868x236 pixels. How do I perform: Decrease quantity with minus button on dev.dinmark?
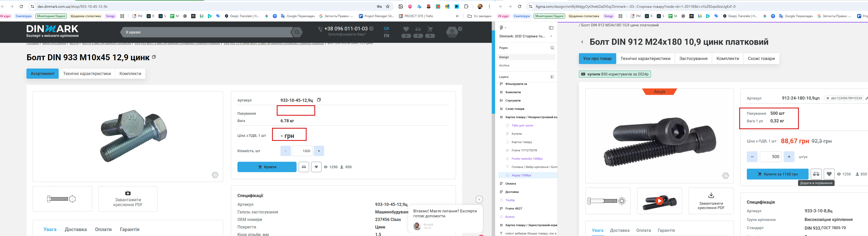coord(285,151)
